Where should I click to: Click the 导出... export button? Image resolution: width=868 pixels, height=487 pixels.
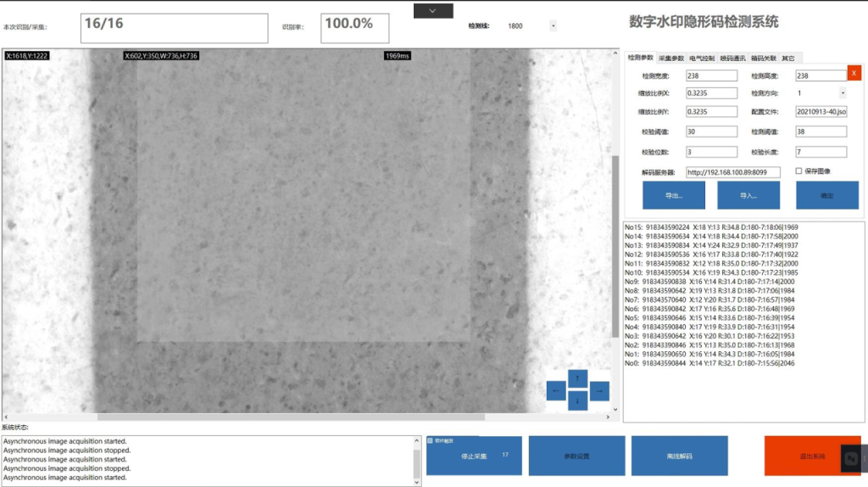[674, 196]
